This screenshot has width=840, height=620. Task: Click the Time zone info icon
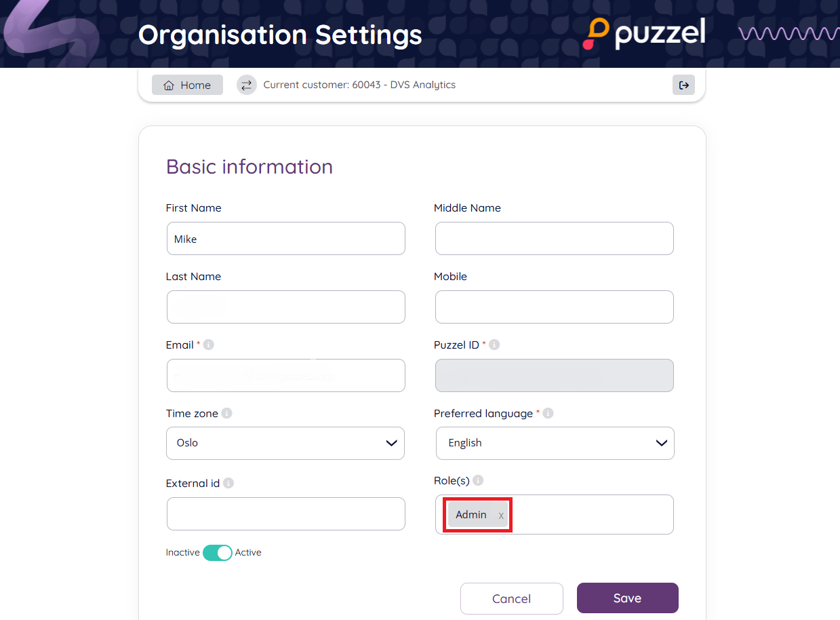(226, 413)
